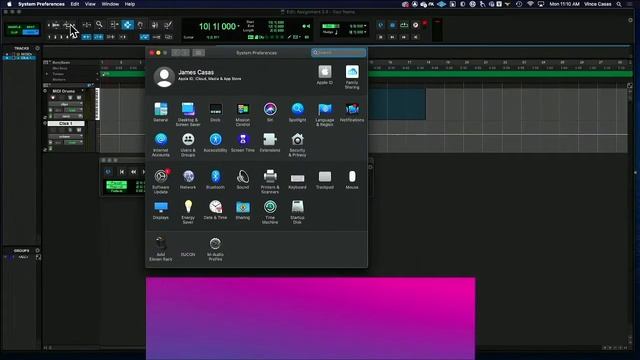Open Security & Privacy preferences
The width and height of the screenshot is (640, 360).
(297, 144)
